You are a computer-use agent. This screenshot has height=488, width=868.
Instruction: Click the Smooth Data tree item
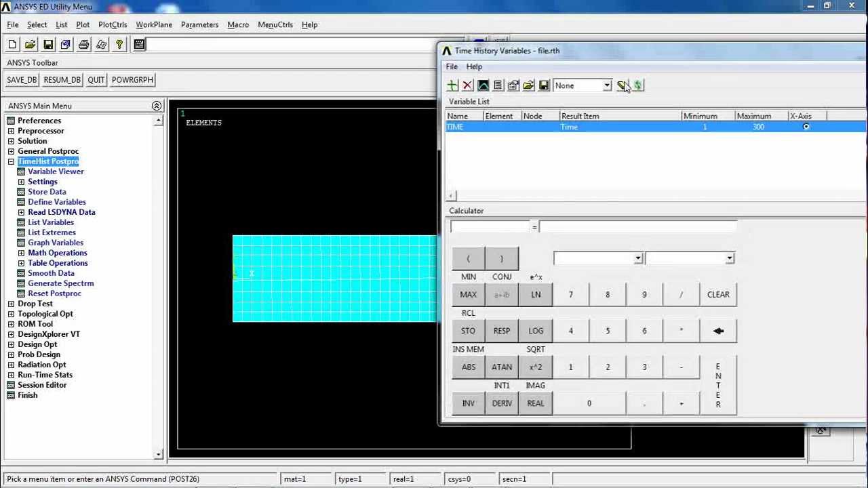tap(51, 273)
